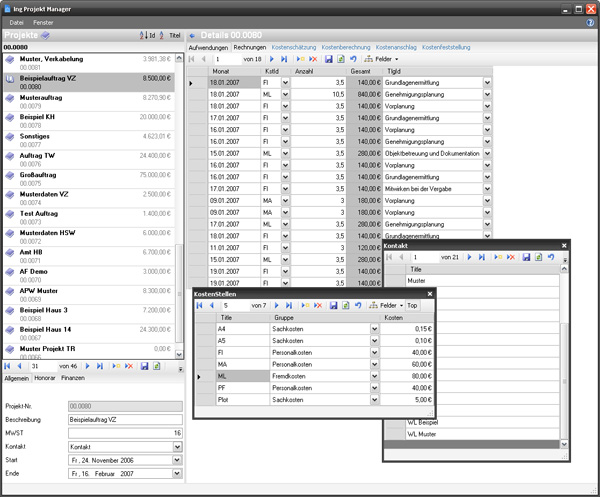Select project Musterauftrag in list

(89, 102)
